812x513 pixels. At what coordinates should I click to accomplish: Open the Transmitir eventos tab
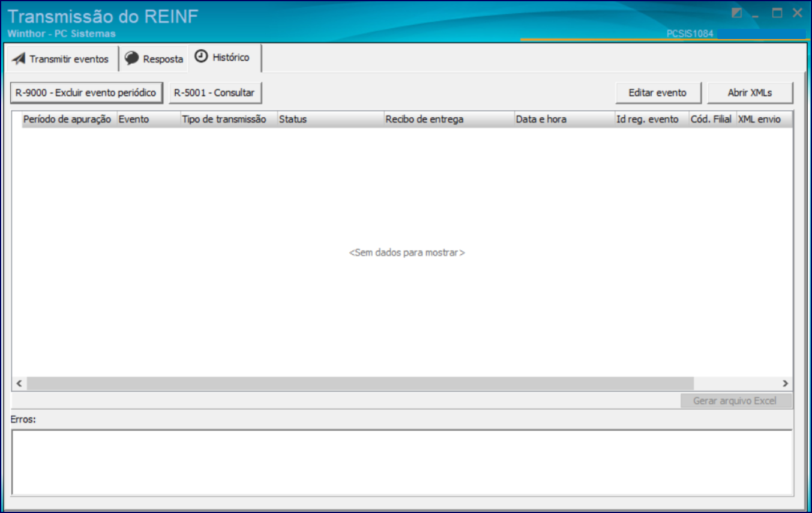point(61,59)
